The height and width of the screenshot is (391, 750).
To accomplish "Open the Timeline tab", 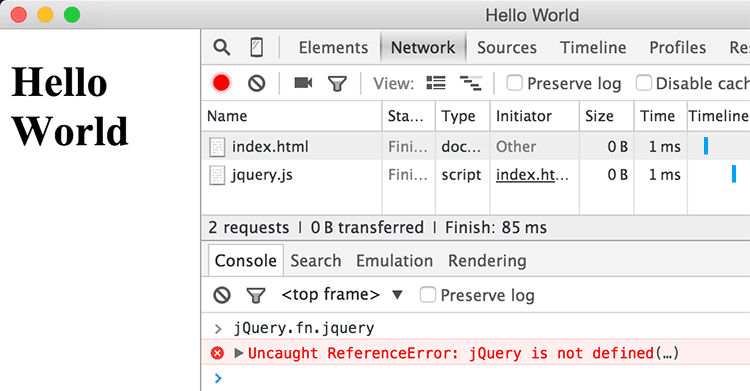I will coord(593,47).
